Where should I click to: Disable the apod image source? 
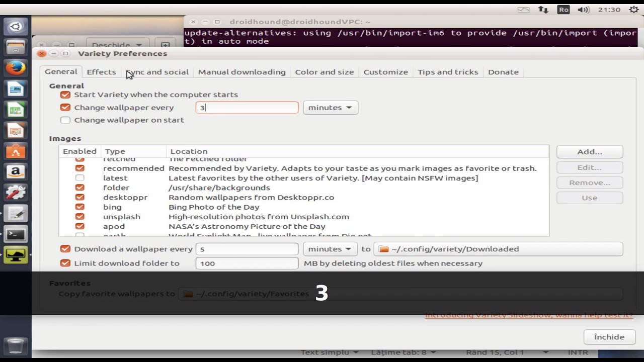point(80,227)
